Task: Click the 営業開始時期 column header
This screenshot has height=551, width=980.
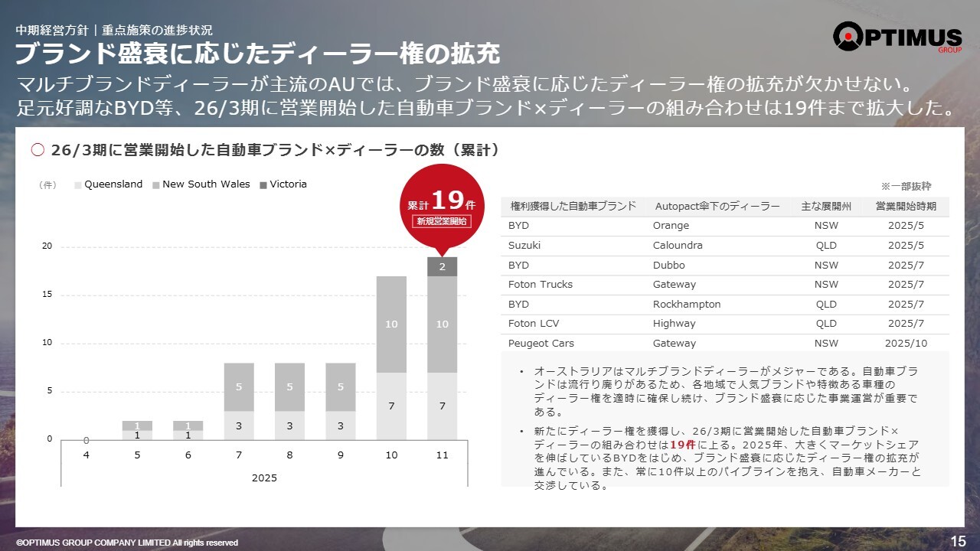Action: 906,207
